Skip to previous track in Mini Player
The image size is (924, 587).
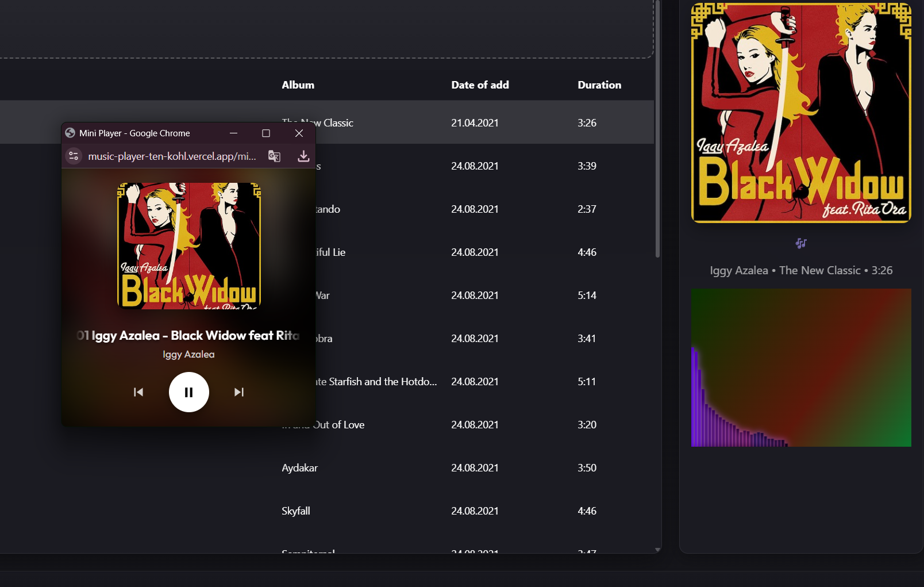pyautogui.click(x=138, y=392)
